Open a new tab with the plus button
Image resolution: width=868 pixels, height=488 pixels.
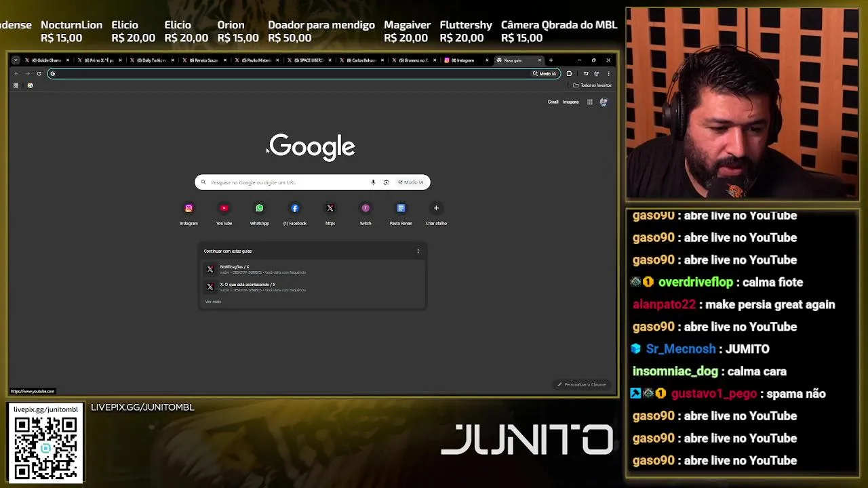click(x=551, y=60)
